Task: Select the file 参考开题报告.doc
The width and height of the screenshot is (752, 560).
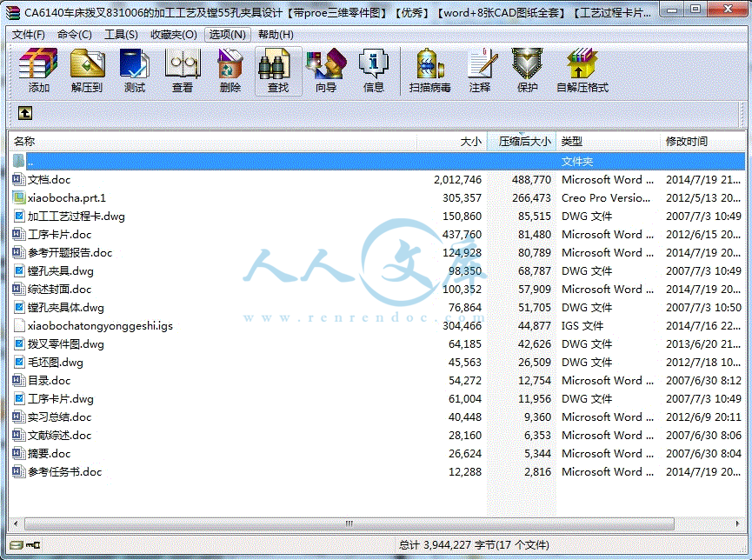Action: (70, 252)
